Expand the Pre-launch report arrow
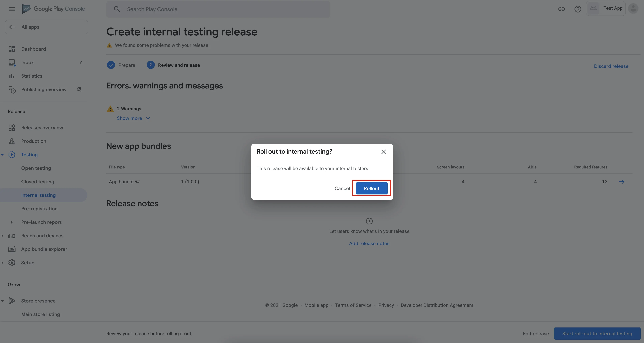This screenshot has height=343, width=644. pyautogui.click(x=12, y=222)
